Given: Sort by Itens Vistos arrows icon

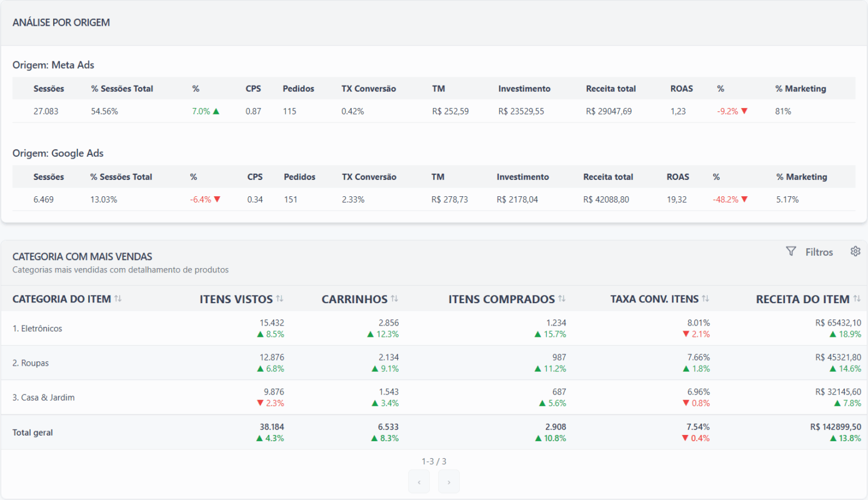Looking at the screenshot, I should (x=279, y=299).
